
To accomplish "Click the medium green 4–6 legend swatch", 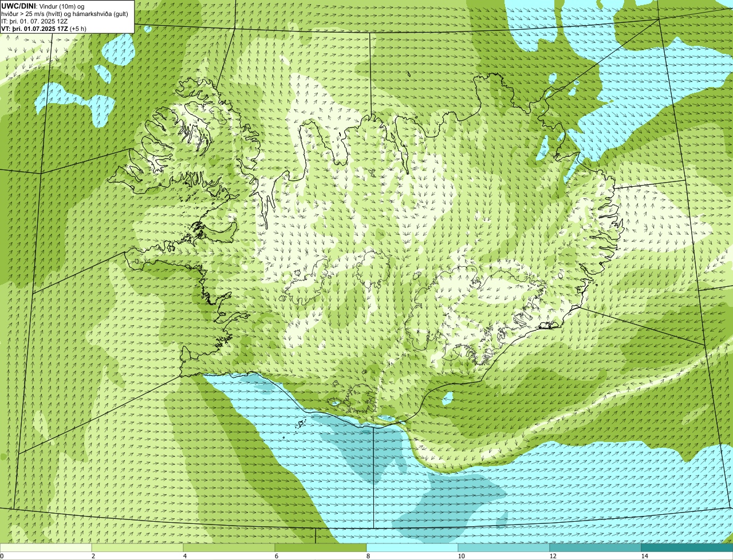I will [229, 548].
